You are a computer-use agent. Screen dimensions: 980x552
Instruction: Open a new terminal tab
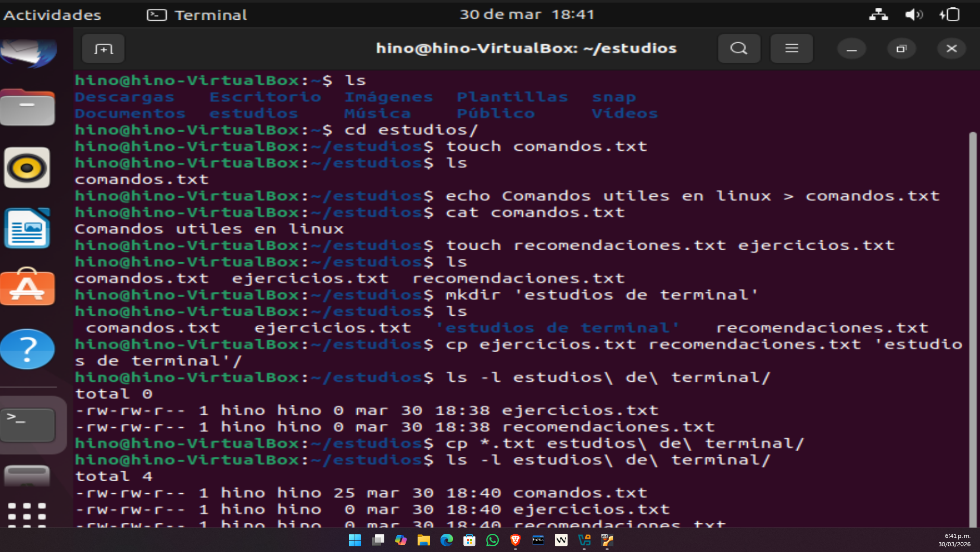(x=103, y=48)
